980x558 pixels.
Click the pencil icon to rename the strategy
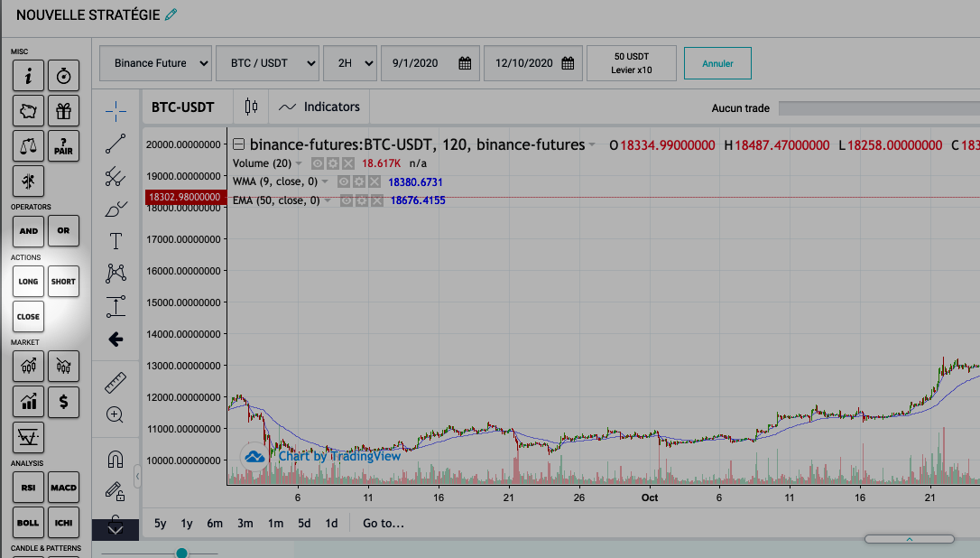click(171, 14)
